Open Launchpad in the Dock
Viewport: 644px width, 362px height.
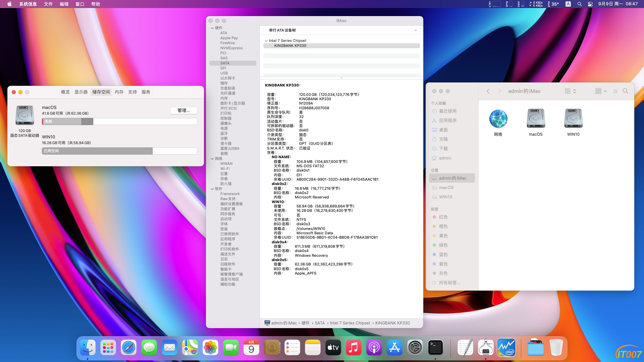click(x=108, y=348)
